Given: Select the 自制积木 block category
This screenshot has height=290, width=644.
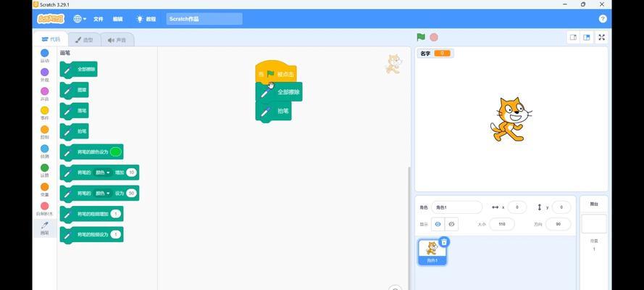Looking at the screenshot, I should click(x=44, y=209).
